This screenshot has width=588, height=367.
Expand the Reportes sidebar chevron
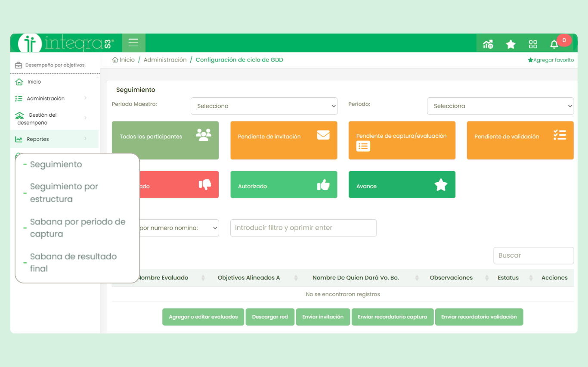click(x=85, y=139)
